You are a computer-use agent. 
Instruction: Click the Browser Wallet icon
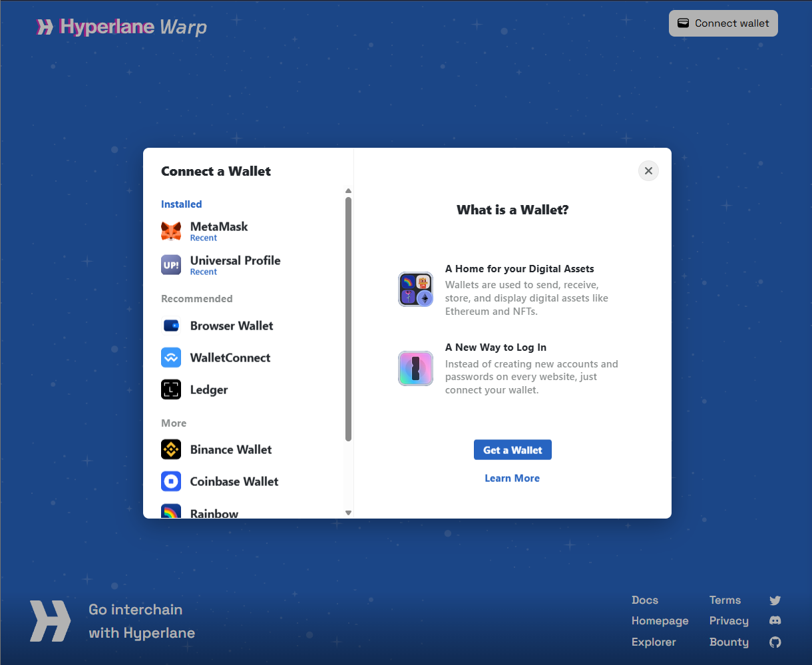(x=171, y=326)
